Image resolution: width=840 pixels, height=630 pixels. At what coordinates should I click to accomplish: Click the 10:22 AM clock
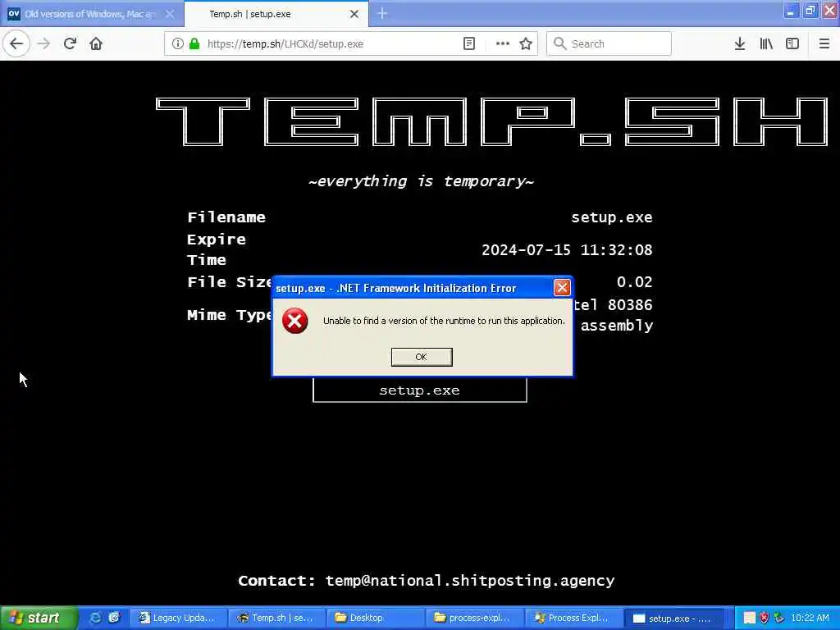[x=810, y=619]
